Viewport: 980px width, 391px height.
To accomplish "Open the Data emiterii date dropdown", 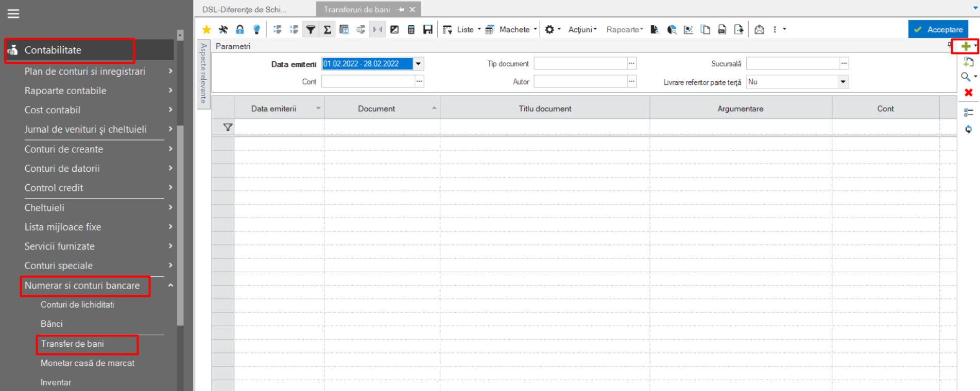I will tap(418, 64).
